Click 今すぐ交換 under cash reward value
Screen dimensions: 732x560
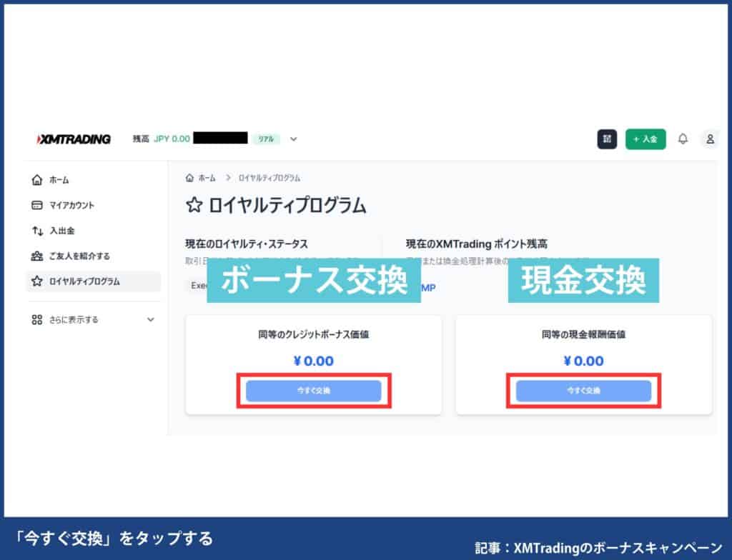tap(583, 391)
